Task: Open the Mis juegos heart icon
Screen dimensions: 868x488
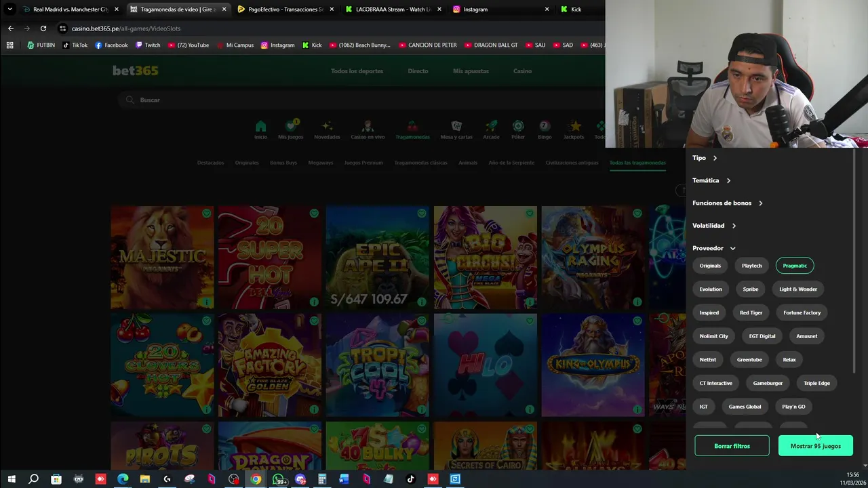Action: coord(291,127)
